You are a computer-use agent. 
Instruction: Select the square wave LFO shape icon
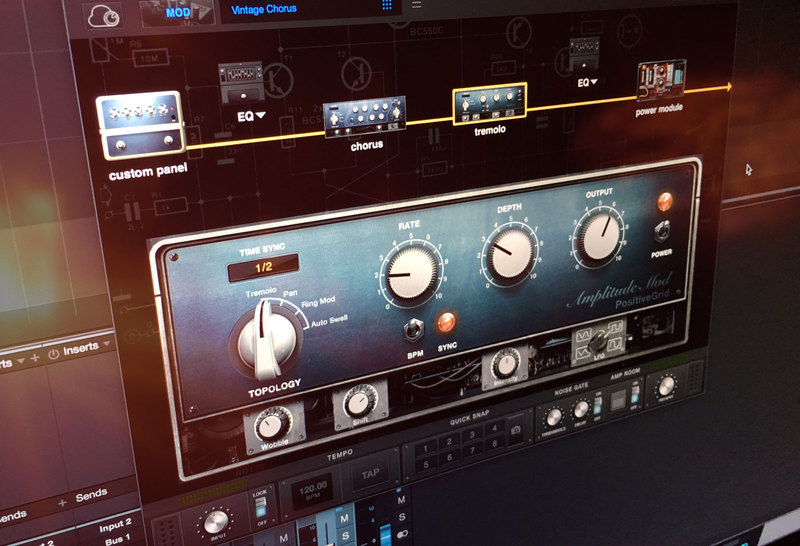[616, 326]
